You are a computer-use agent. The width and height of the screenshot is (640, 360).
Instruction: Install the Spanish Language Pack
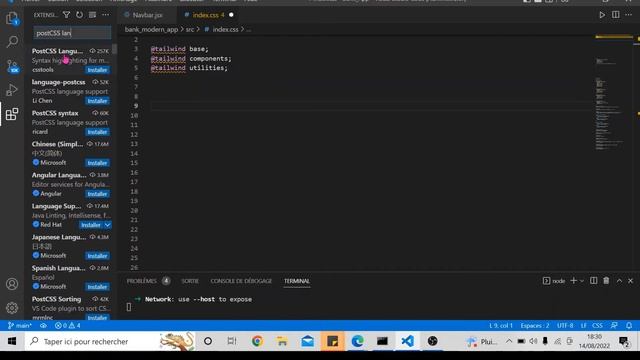pyautogui.click(x=97, y=287)
